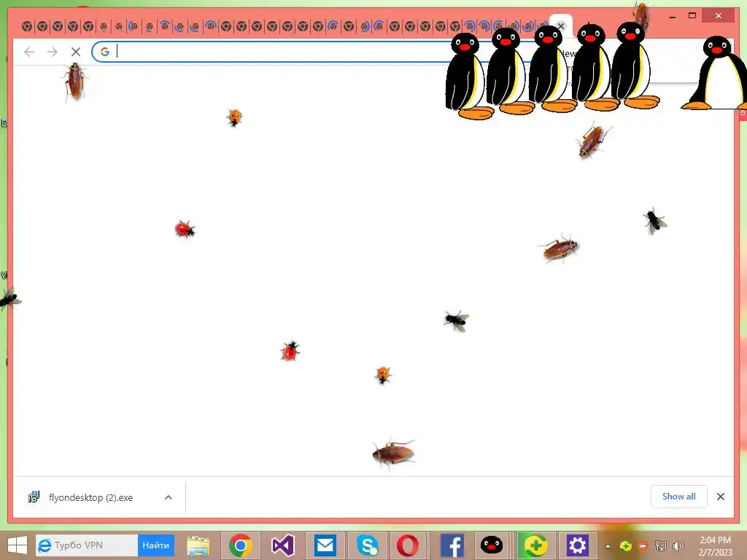Click the Турбо VPN search field
The image size is (747, 560).
tap(88, 545)
